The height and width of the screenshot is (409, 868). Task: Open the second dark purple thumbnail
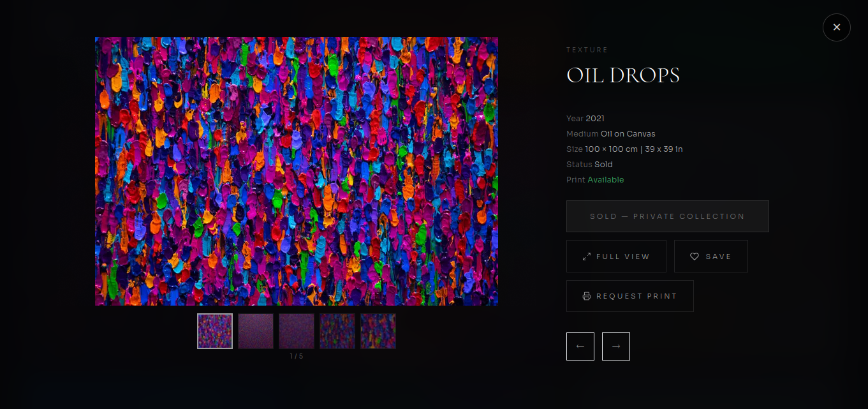256,331
